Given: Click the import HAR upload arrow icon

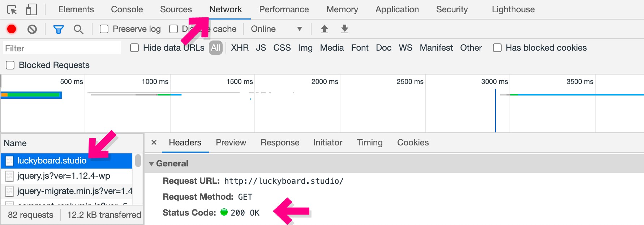Looking at the screenshot, I should 325,29.
